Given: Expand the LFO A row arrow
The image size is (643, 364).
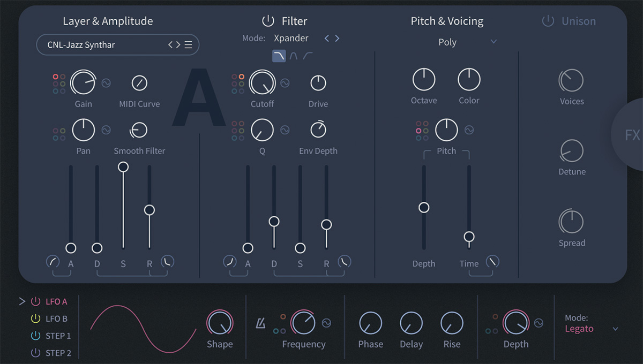Looking at the screenshot, I should [x=22, y=301].
